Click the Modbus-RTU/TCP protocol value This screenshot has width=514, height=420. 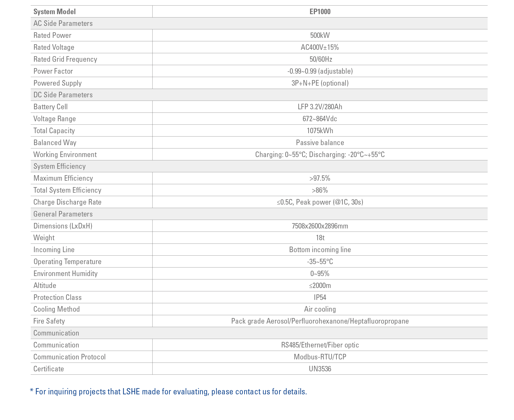[x=320, y=357]
